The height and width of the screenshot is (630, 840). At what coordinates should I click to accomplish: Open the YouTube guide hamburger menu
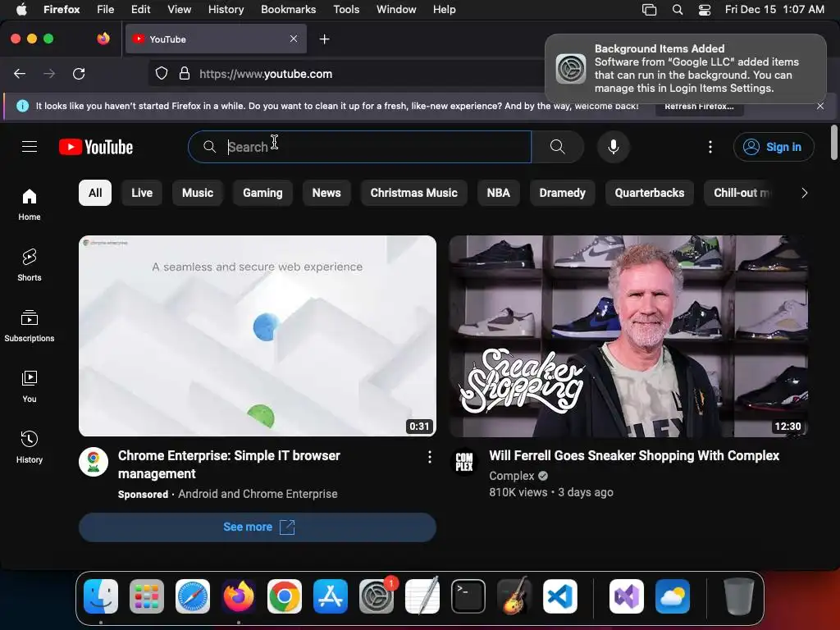coord(30,147)
